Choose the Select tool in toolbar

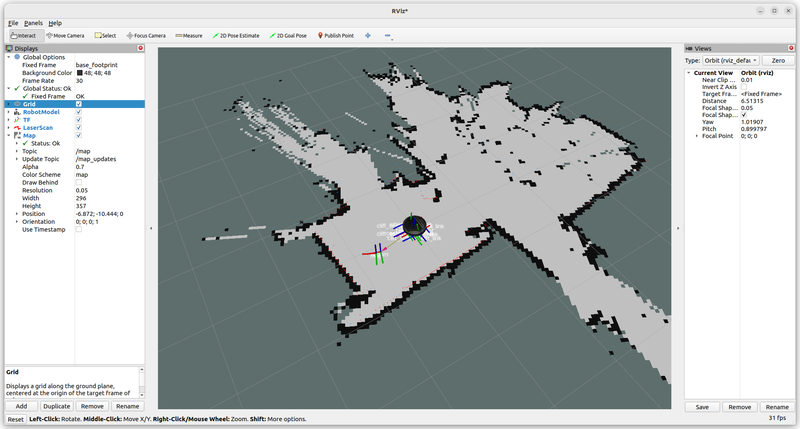pyautogui.click(x=106, y=35)
